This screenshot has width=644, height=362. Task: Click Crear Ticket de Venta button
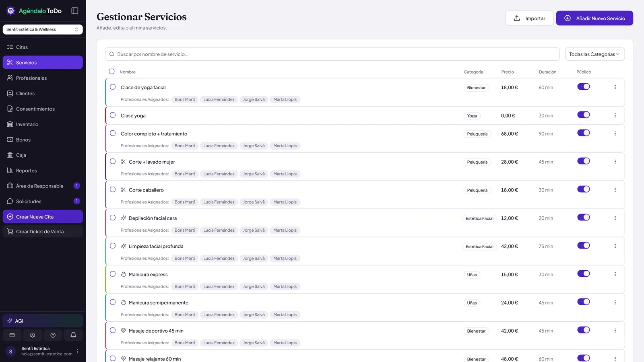tap(43, 232)
